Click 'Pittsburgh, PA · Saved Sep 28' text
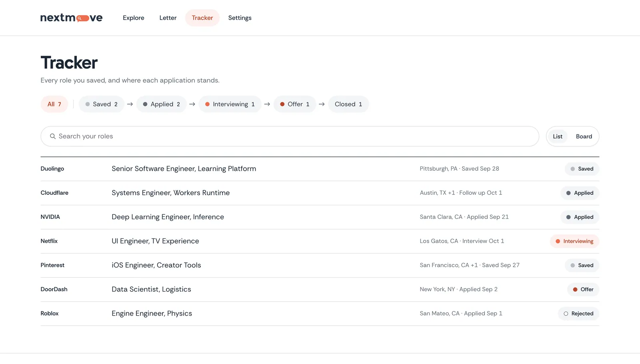 pyautogui.click(x=460, y=169)
